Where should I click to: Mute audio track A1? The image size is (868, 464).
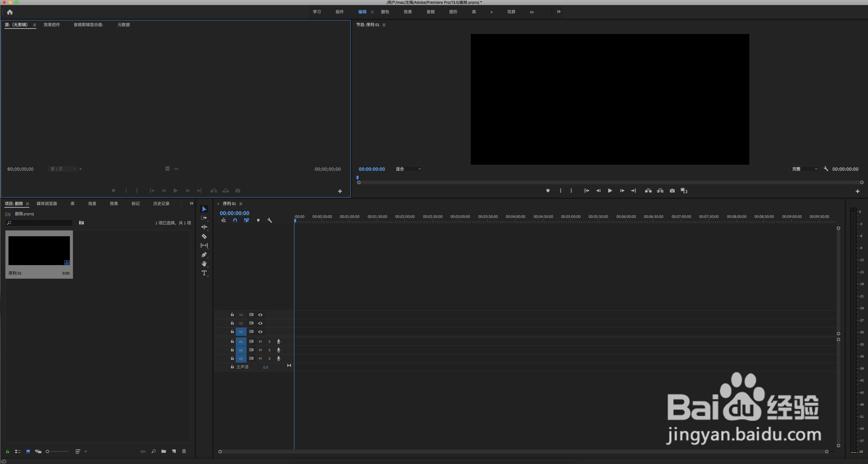click(260, 342)
